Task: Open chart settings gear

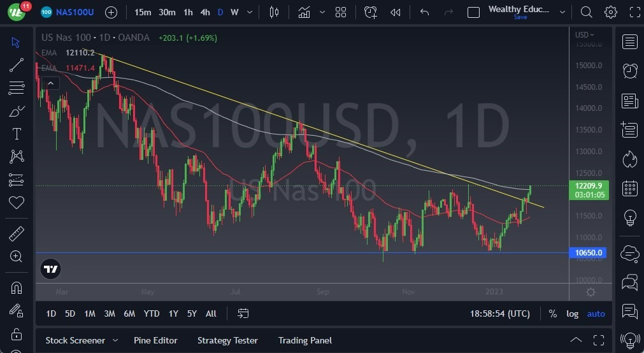Action: tap(611, 12)
